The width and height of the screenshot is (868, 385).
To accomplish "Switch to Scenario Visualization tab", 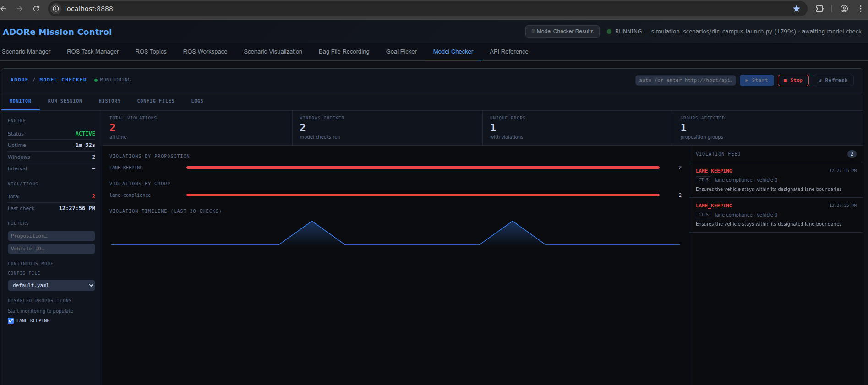I will tap(273, 52).
